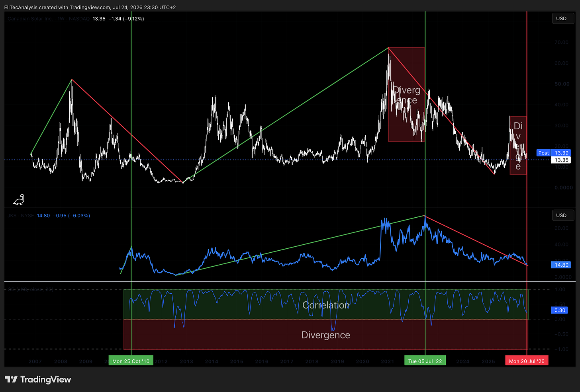Image resolution: width=580 pixels, height=392 pixels.
Task: Click the Mon 20 Jul '26 date marker
Action: tap(527, 361)
